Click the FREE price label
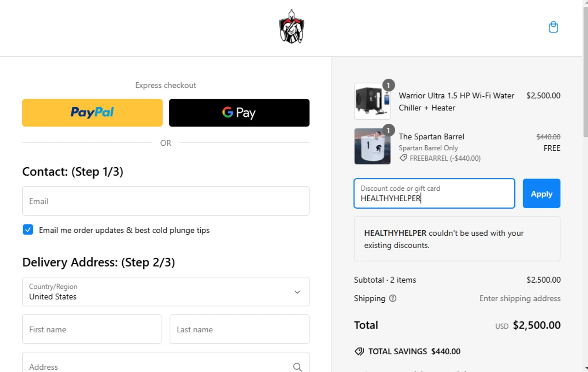Viewport: 588px width, 372px height. (552, 148)
